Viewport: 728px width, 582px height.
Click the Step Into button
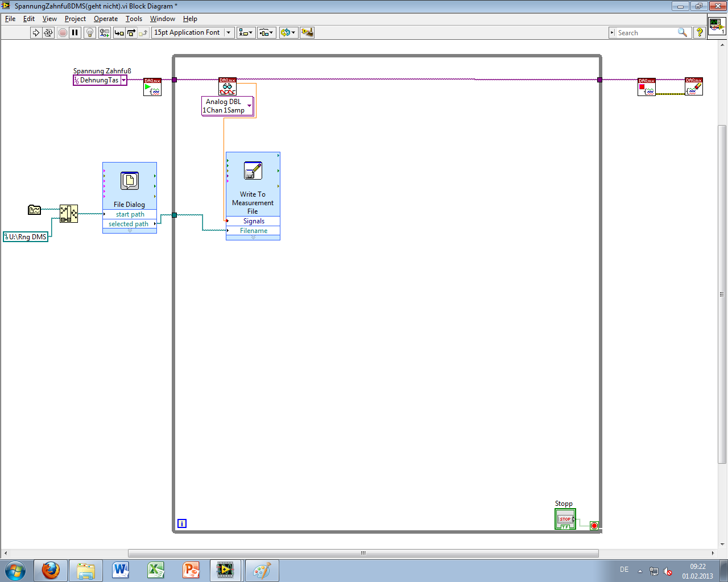pos(119,32)
